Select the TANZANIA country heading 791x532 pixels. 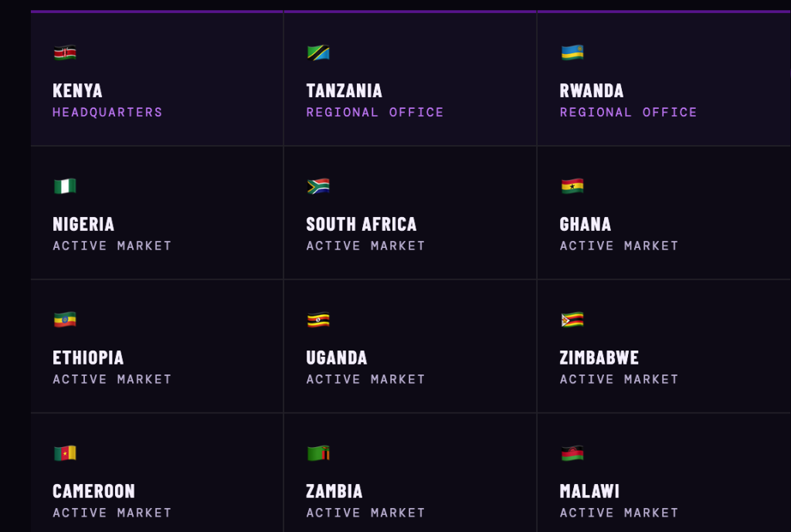pyautogui.click(x=344, y=91)
